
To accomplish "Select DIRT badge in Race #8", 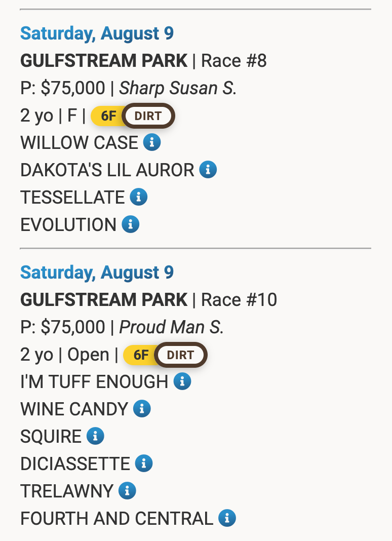I will tap(149, 116).
